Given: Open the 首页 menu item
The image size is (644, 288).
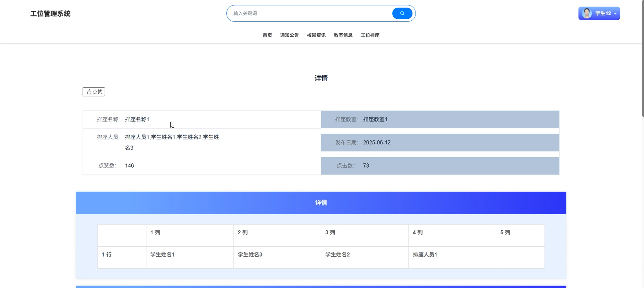Looking at the screenshot, I should coord(267,35).
